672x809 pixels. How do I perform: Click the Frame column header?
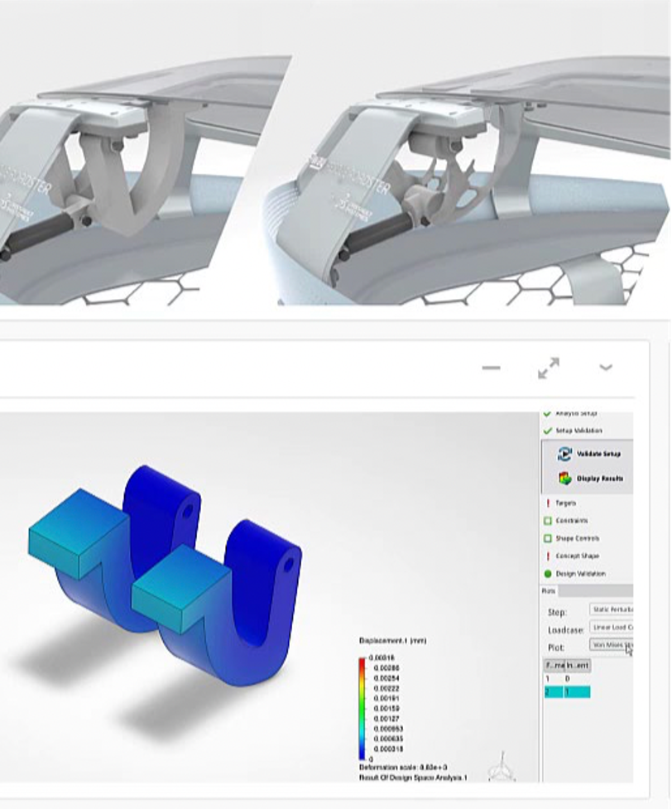[x=555, y=666]
